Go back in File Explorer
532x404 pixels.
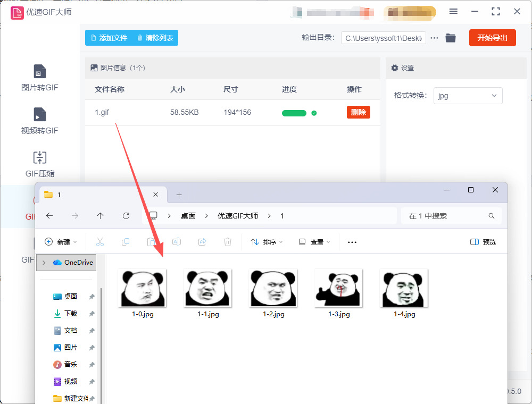(49, 216)
